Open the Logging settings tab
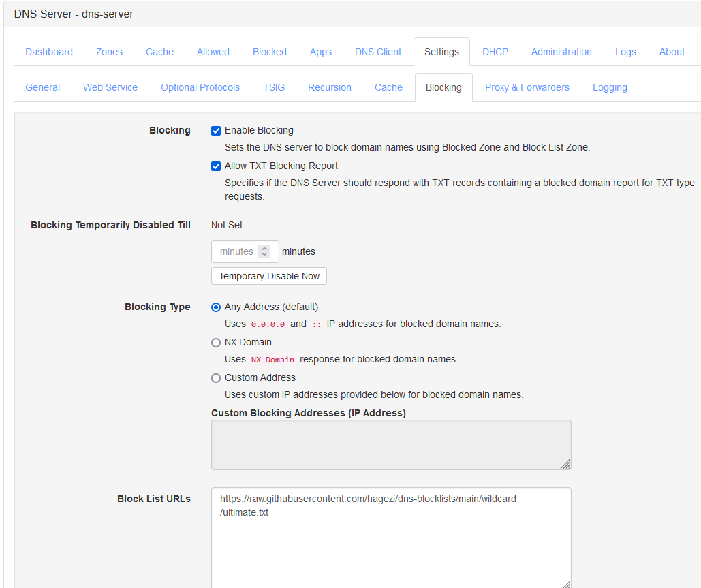The width and height of the screenshot is (701, 588). [x=610, y=87]
